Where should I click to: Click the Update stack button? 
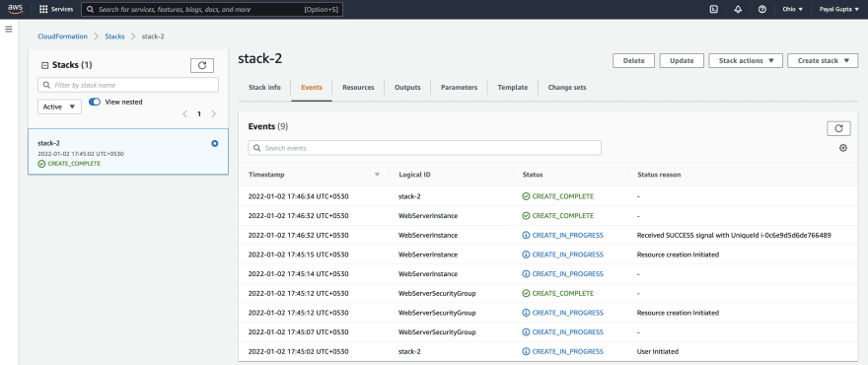pyautogui.click(x=682, y=61)
